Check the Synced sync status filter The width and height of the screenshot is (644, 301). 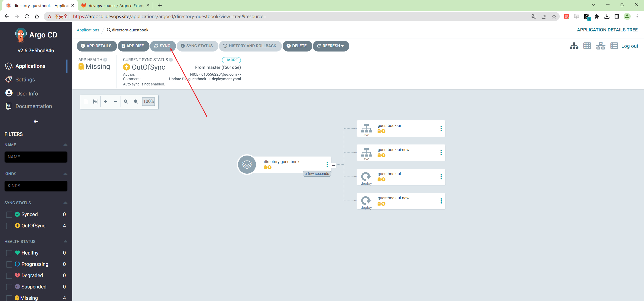[9, 214]
